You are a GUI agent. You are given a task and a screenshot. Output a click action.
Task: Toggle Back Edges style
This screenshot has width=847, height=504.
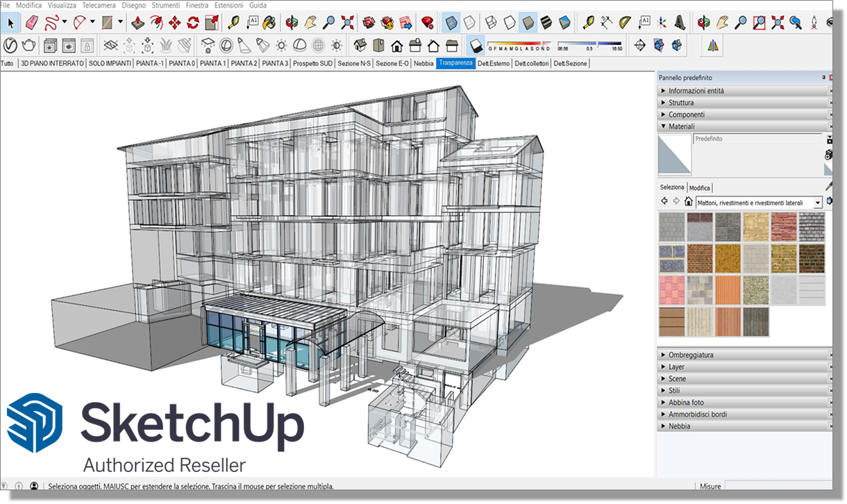(470, 23)
